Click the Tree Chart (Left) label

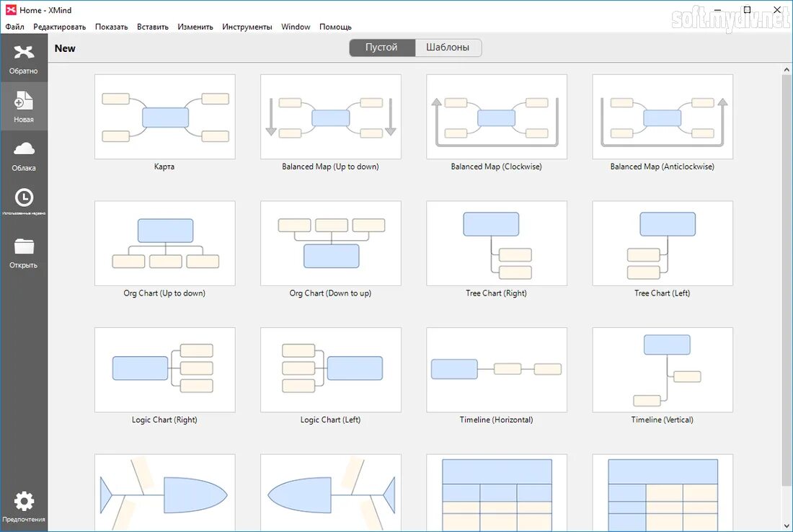662,293
